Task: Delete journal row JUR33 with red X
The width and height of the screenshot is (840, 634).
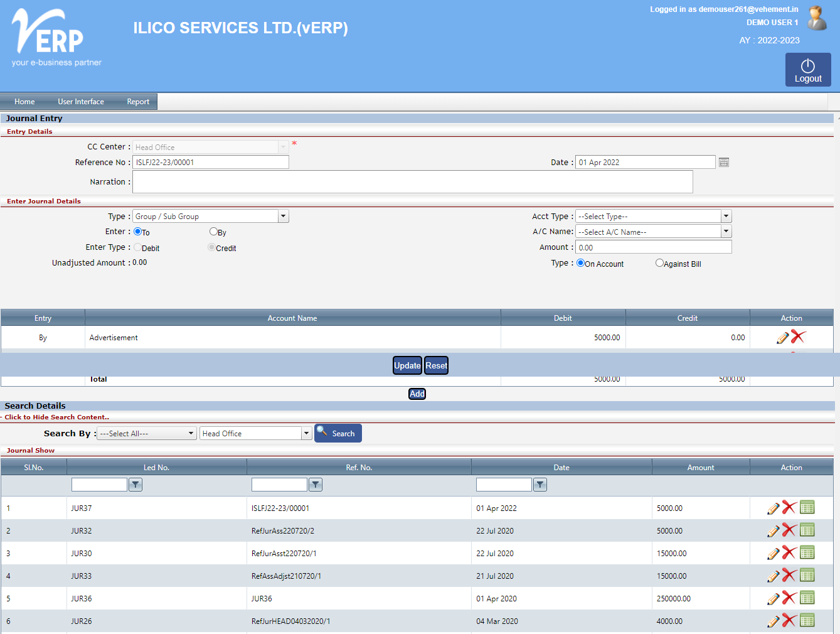Action: 789,576
